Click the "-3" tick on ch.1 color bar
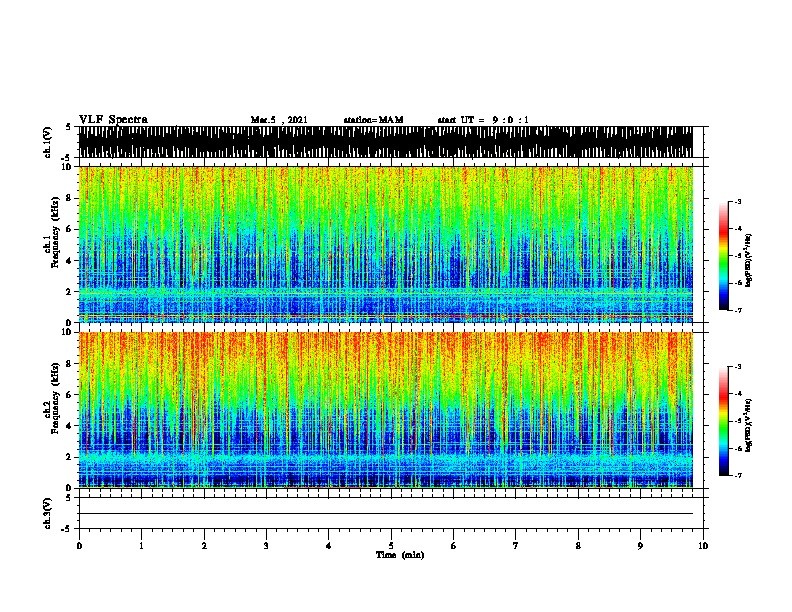This screenshot has height=612, width=792. click(737, 201)
